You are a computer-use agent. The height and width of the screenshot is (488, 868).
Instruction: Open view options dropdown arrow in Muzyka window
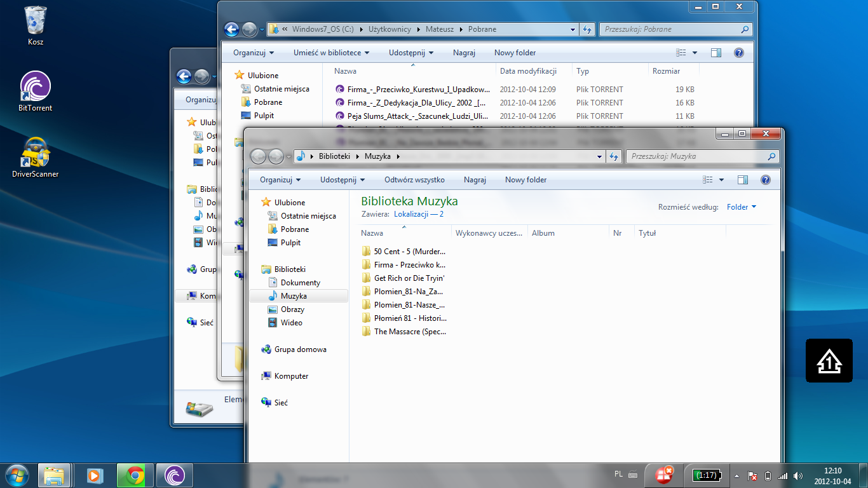(x=721, y=180)
